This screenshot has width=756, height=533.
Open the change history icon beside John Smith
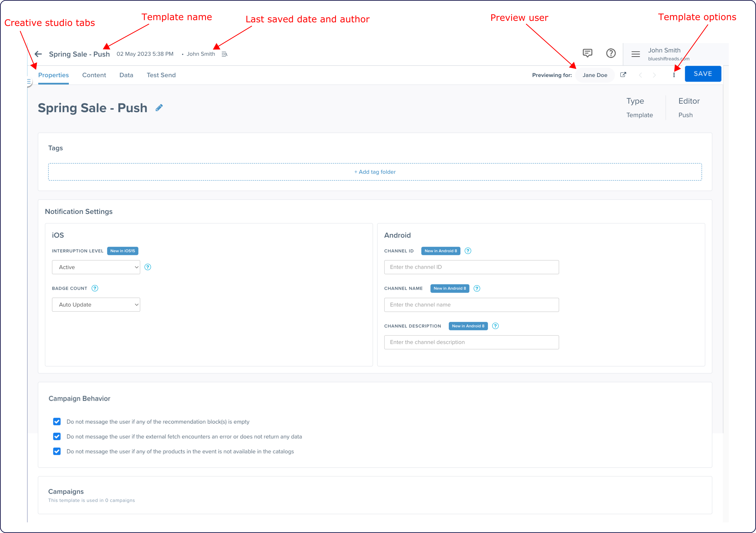tap(225, 54)
